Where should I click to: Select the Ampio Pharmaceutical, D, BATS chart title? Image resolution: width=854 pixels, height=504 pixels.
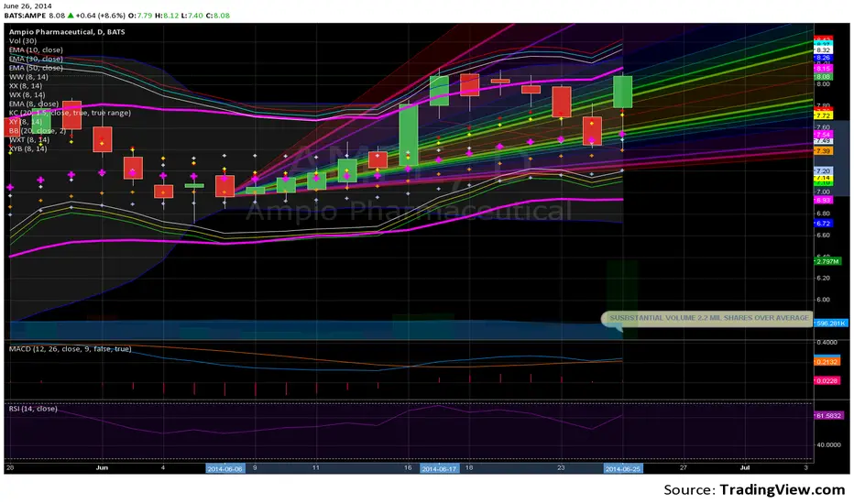pos(67,31)
